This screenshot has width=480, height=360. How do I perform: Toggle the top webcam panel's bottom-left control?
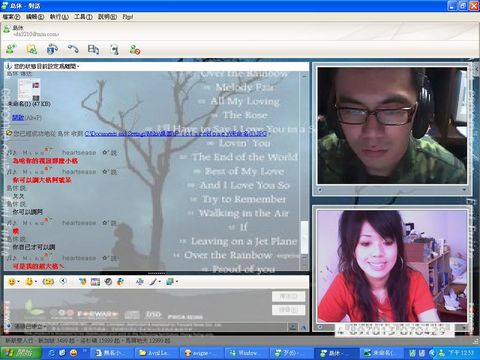[x=320, y=190]
